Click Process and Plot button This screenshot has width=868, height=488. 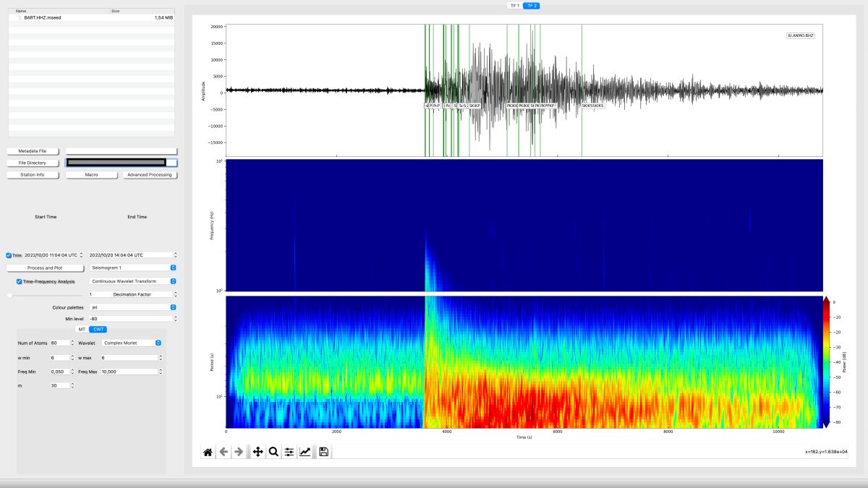[x=44, y=267]
